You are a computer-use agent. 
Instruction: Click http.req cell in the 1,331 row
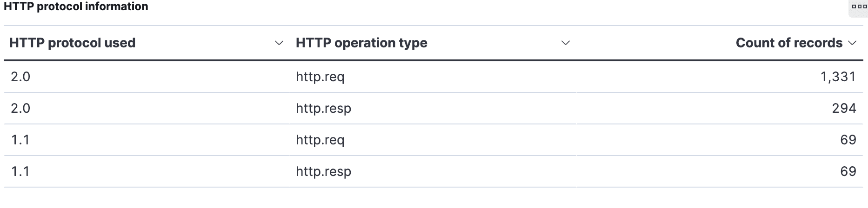coord(320,77)
